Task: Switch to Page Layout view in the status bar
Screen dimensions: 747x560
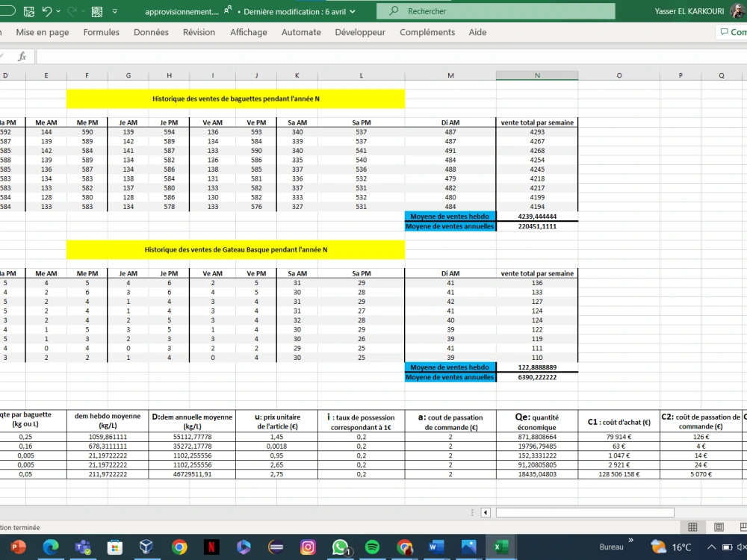Action: click(719, 526)
